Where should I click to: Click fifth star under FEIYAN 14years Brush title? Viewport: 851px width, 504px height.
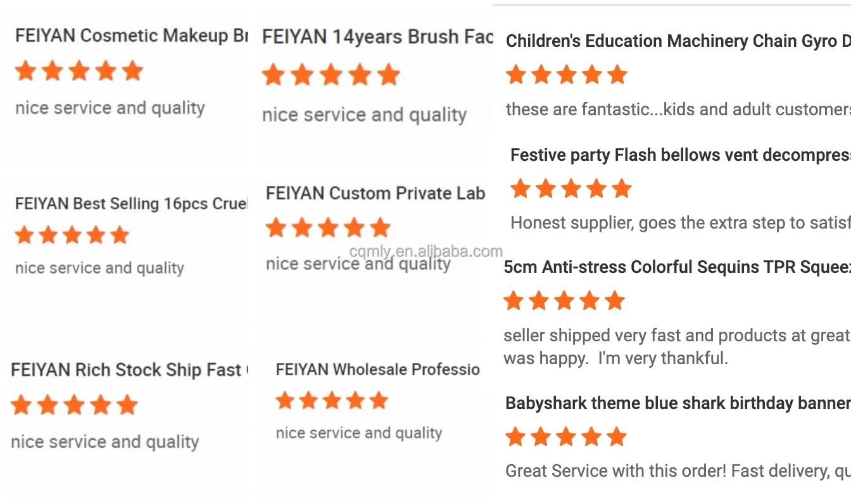click(388, 75)
